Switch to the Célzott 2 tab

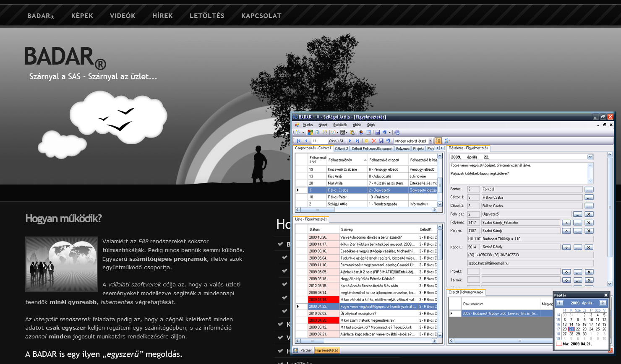click(x=342, y=148)
